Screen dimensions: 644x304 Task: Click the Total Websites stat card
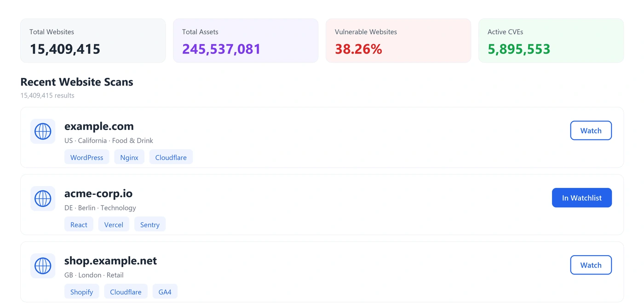(93, 41)
